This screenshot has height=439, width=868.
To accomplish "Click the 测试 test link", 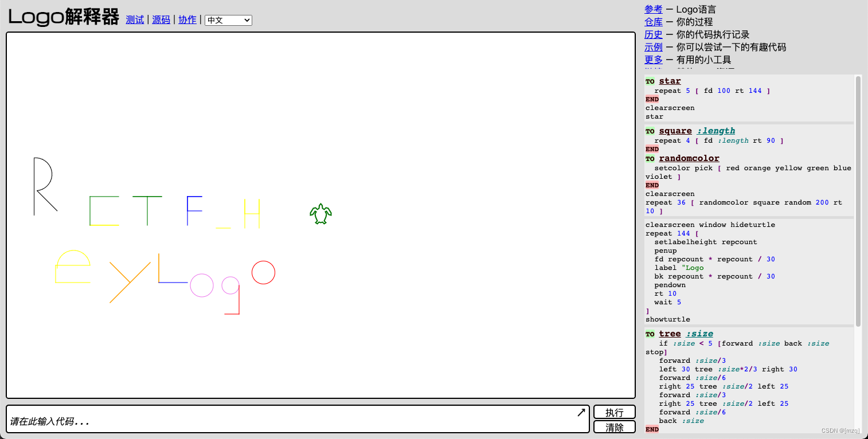I will 135,19.
